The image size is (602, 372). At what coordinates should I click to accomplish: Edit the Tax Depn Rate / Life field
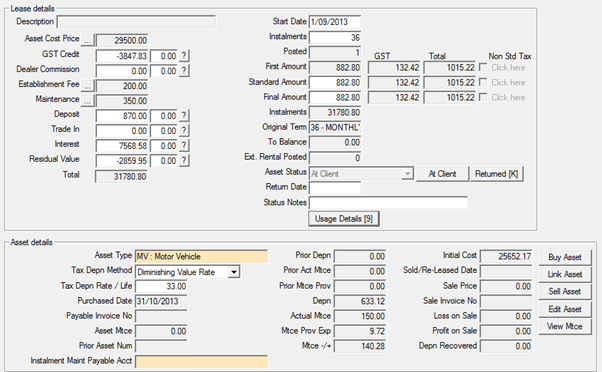click(161, 286)
